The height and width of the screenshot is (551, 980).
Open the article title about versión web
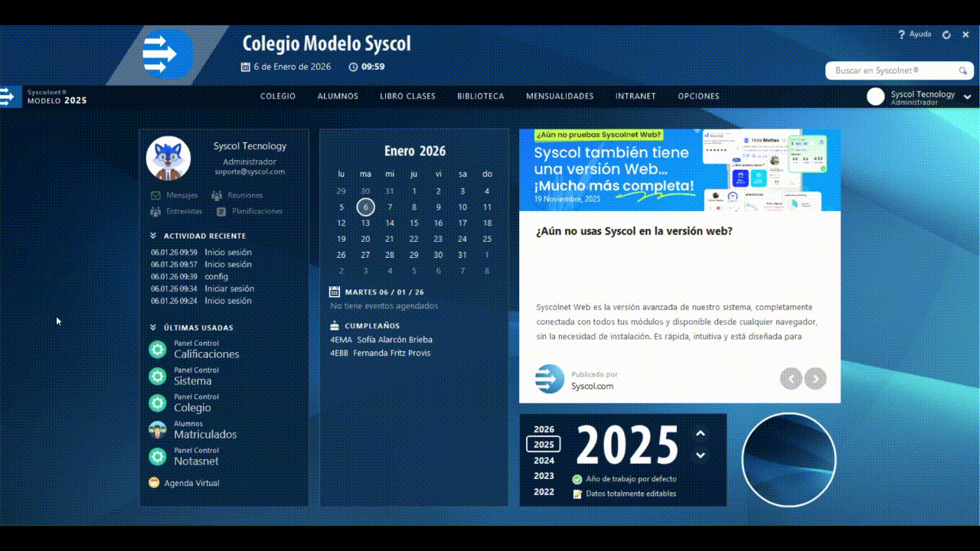tap(634, 231)
